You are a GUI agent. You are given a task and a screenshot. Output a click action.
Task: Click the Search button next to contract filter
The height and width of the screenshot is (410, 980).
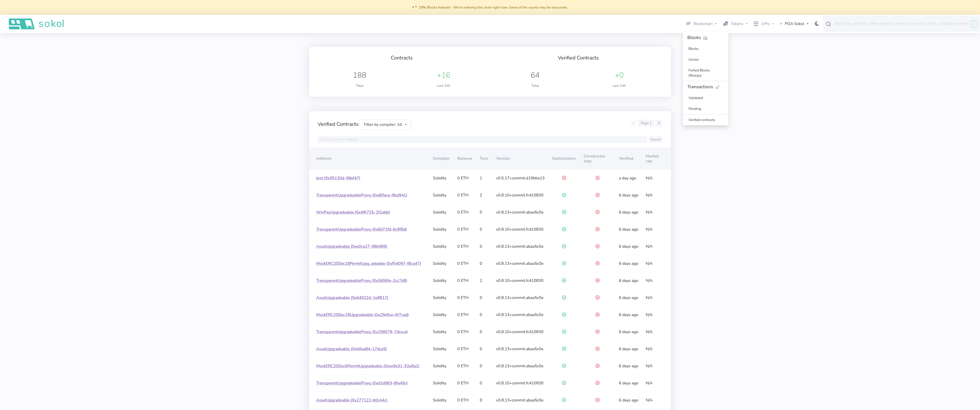655,140
